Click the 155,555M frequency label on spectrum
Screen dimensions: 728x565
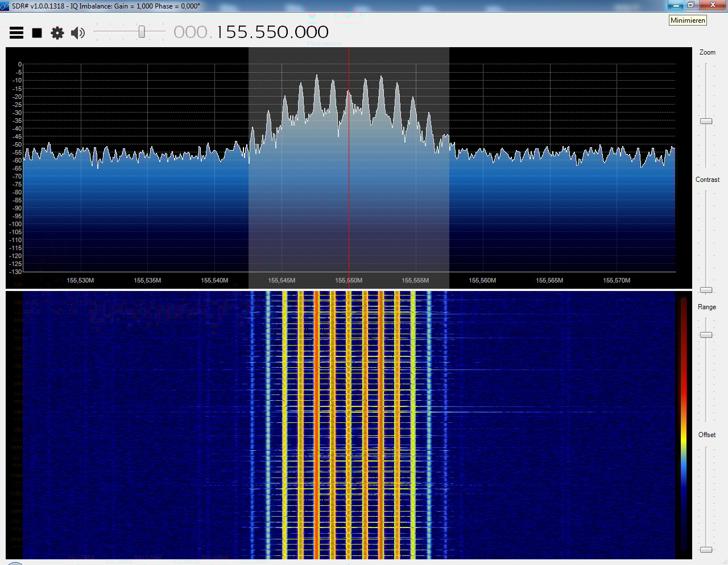point(415,280)
